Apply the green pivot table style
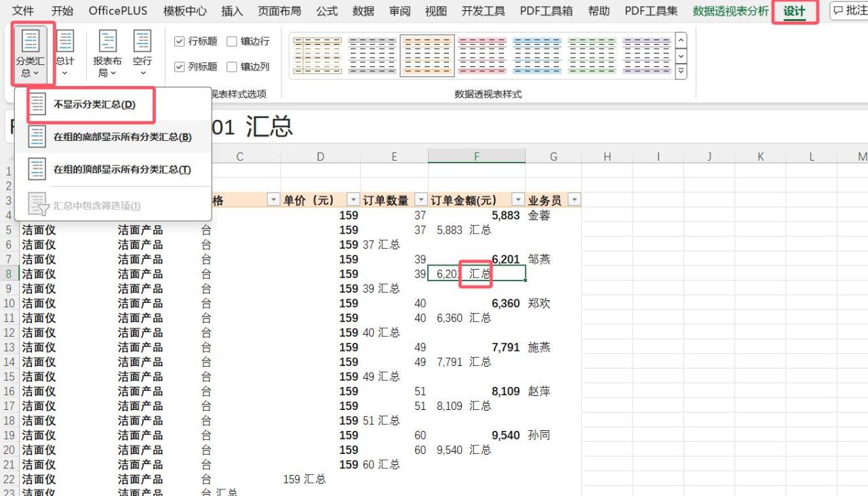The width and height of the screenshot is (868, 496). pos(592,56)
